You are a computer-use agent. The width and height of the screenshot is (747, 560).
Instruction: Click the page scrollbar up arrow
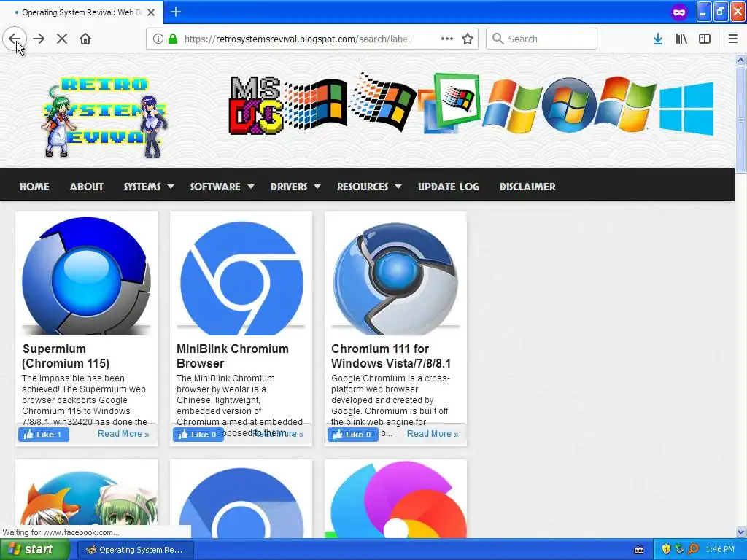(x=741, y=60)
